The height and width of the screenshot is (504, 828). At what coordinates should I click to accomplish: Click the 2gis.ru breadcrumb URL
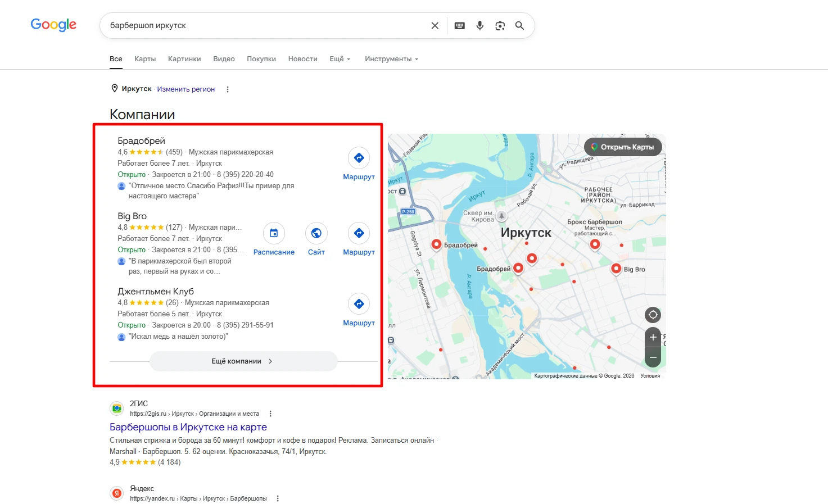[194, 414]
